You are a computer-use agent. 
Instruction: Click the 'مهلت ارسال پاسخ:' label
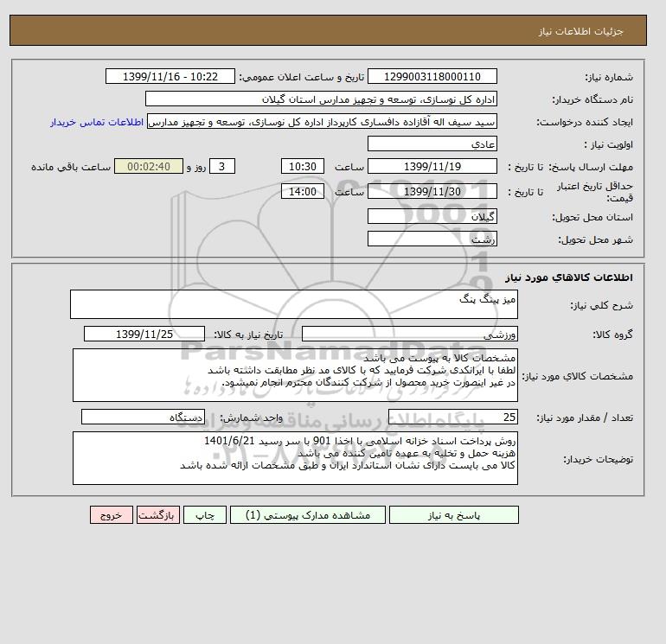point(591,167)
